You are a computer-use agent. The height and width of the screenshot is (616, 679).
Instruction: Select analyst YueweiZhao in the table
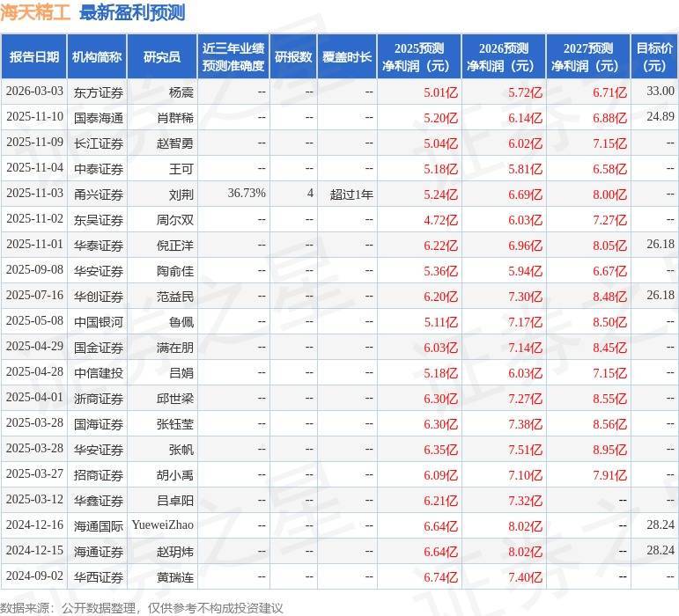point(162,525)
